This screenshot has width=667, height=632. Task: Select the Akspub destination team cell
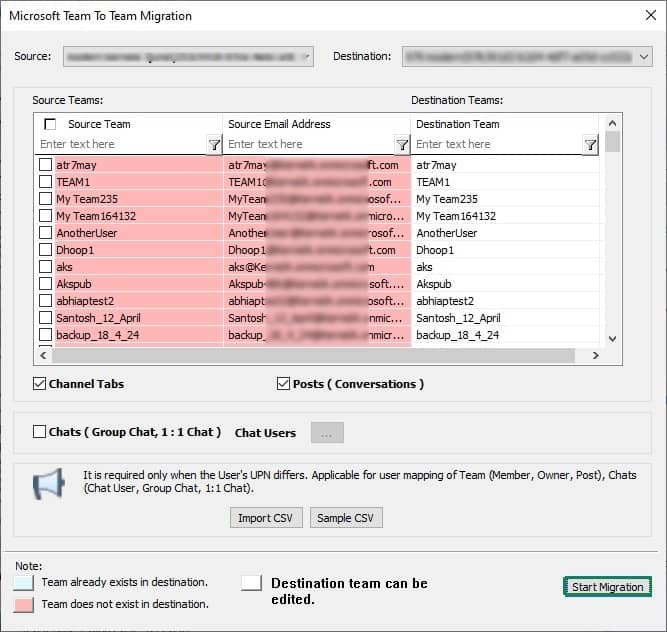coord(505,284)
